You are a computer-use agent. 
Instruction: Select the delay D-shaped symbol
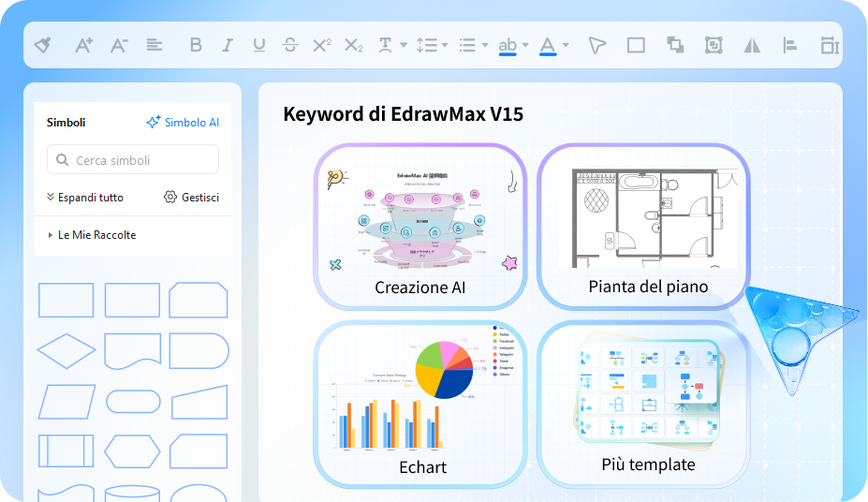pos(199,351)
